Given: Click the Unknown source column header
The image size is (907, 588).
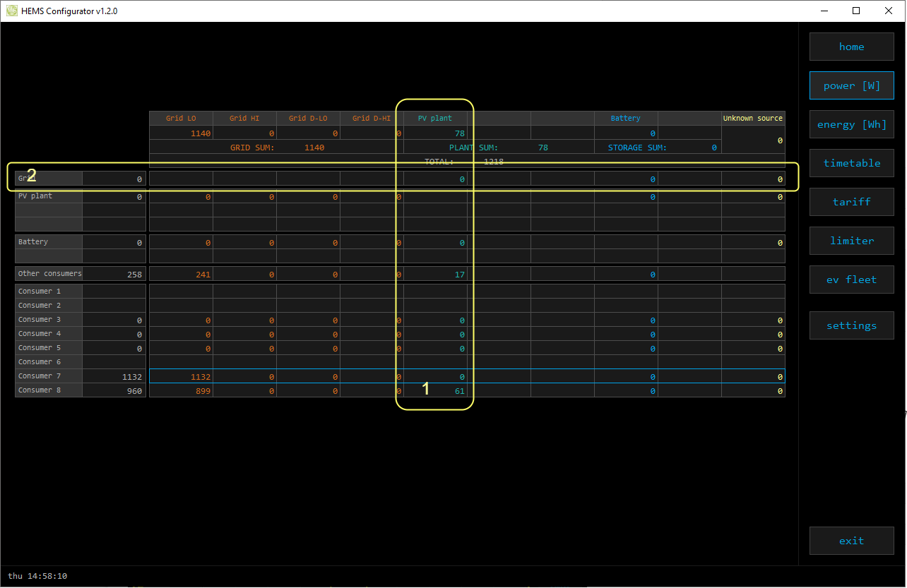Looking at the screenshot, I should pos(752,119).
